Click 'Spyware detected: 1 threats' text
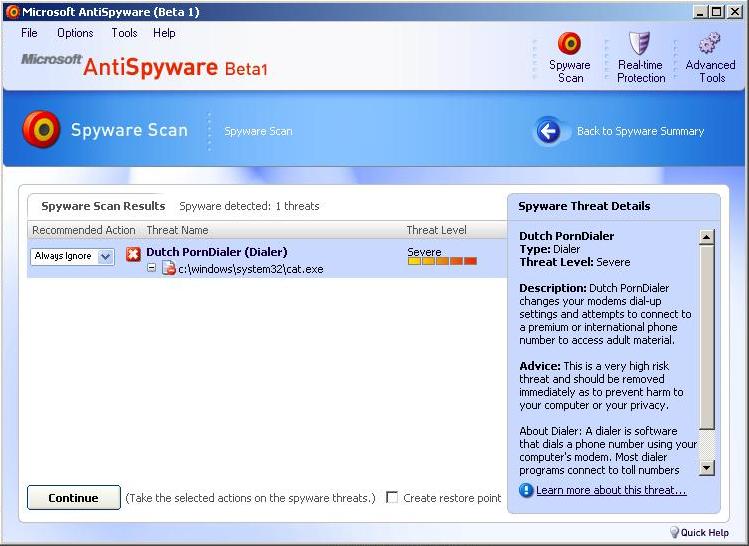 (249, 206)
